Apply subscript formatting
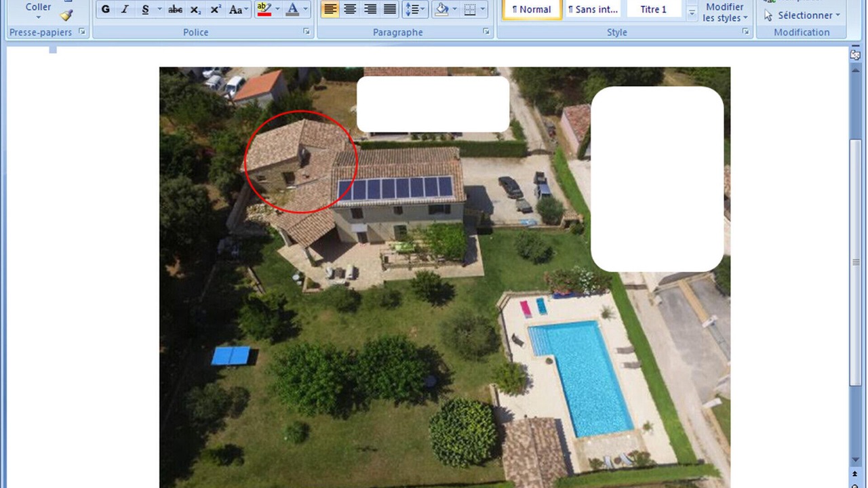 pyautogui.click(x=195, y=9)
